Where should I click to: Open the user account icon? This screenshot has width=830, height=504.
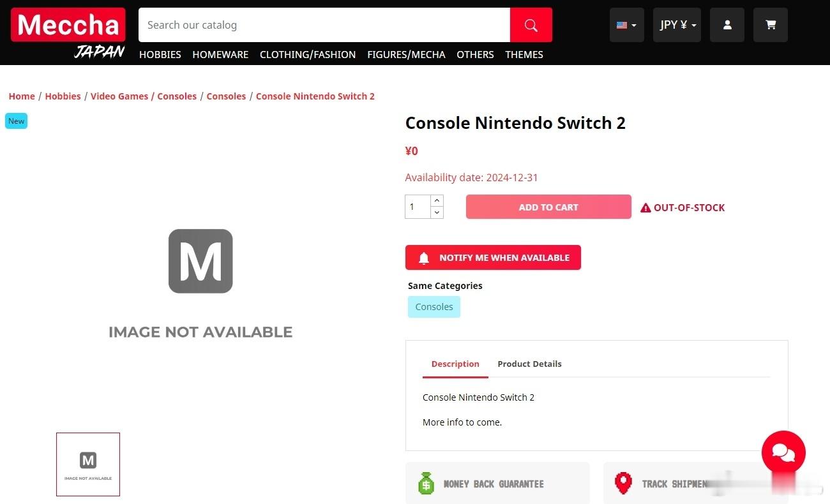(x=727, y=25)
